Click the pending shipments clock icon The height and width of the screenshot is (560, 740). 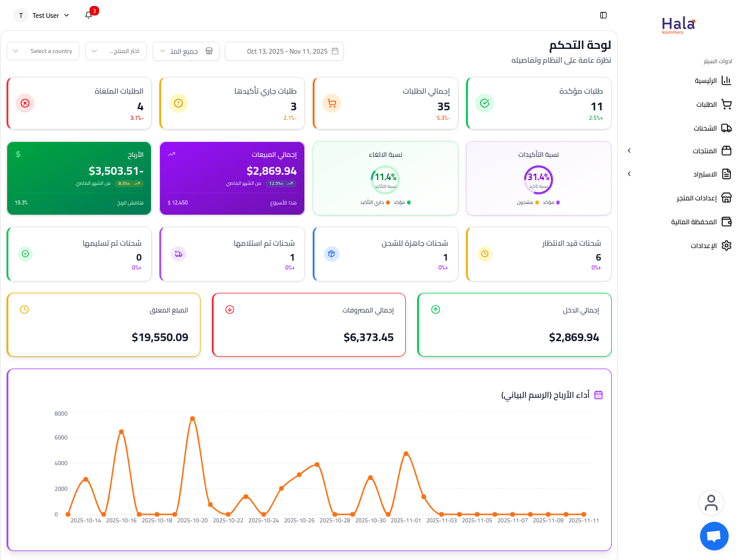point(485,253)
